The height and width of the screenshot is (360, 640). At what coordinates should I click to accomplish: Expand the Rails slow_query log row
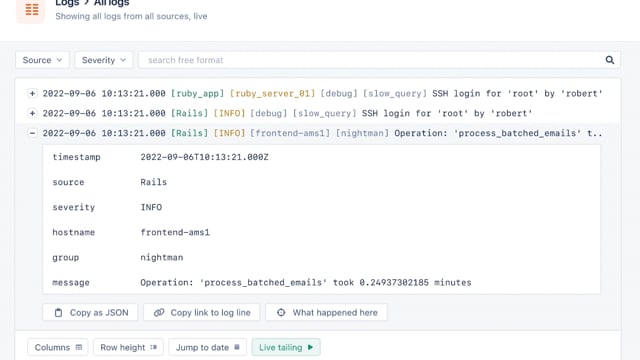[32, 113]
